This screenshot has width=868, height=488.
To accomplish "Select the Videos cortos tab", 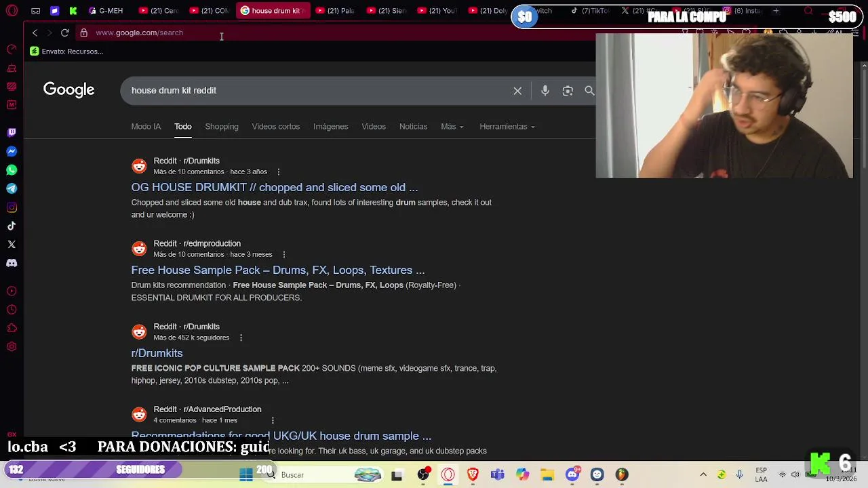I will tap(275, 127).
